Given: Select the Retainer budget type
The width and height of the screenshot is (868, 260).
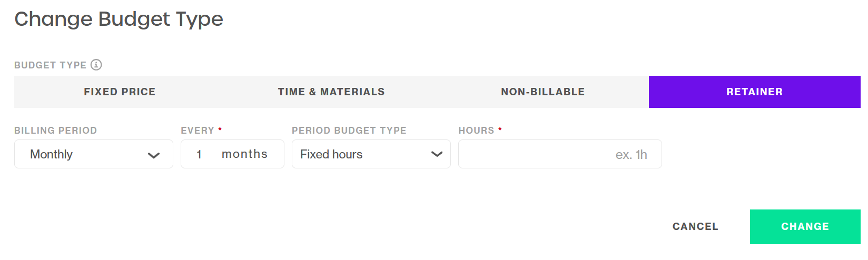Looking at the screenshot, I should (755, 92).
